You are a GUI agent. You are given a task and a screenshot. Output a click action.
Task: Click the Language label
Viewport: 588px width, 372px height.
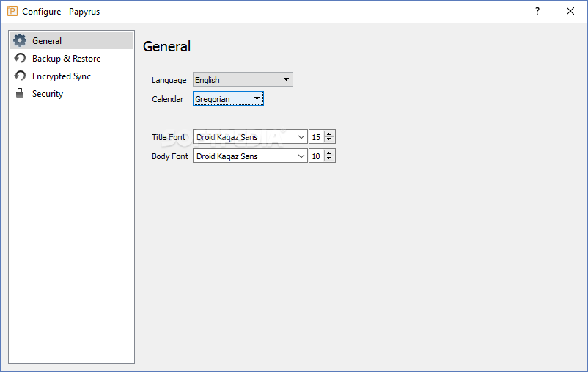169,80
